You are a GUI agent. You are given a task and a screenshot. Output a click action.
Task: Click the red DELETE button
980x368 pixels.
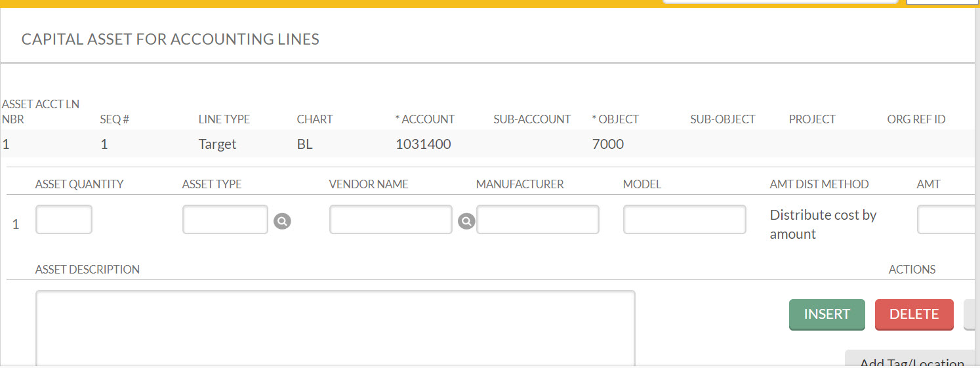pos(914,315)
